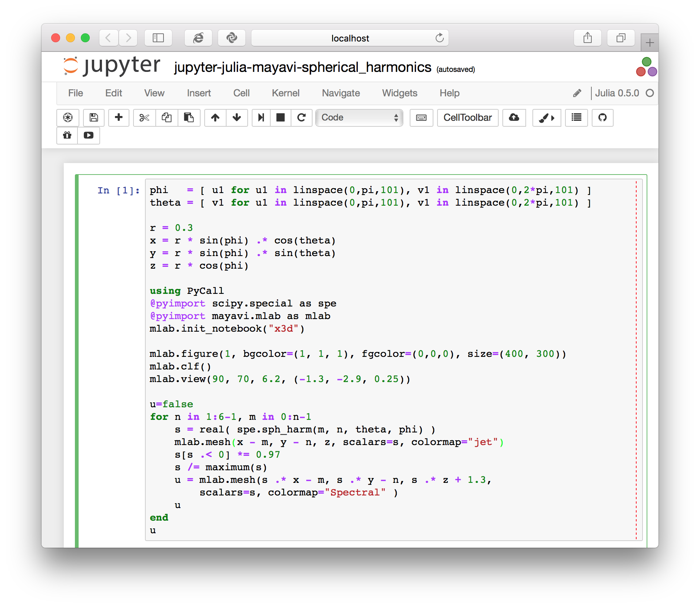Click the save notebook floppy disk icon
Image resolution: width=700 pixels, height=607 pixels.
tap(94, 117)
